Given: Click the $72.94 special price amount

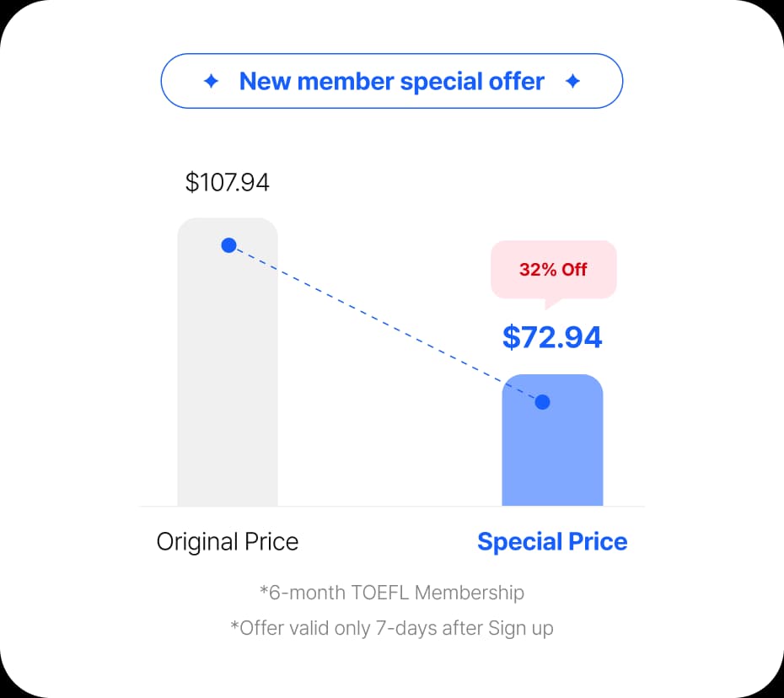Looking at the screenshot, I should pyautogui.click(x=552, y=337).
